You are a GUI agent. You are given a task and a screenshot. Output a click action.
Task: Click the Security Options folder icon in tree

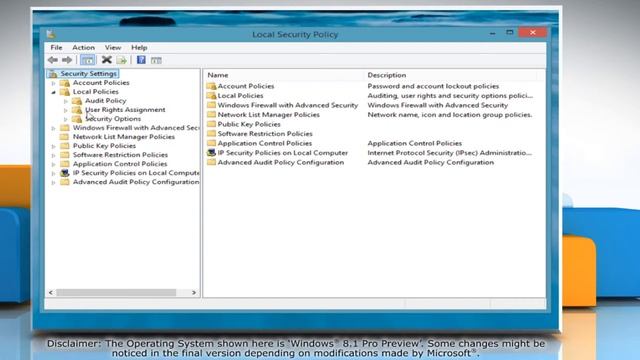coord(77,119)
